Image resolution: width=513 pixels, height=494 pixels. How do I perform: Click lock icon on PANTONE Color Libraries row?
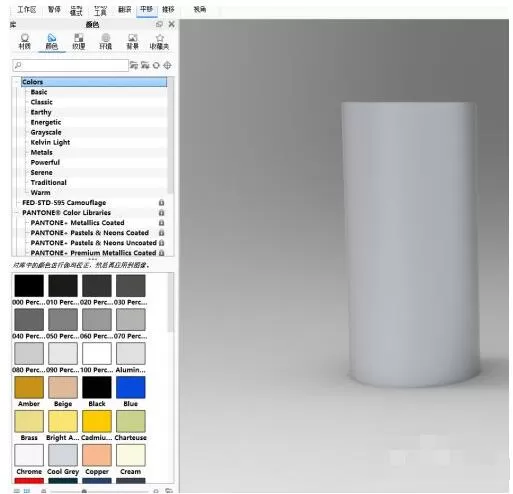coord(161,213)
